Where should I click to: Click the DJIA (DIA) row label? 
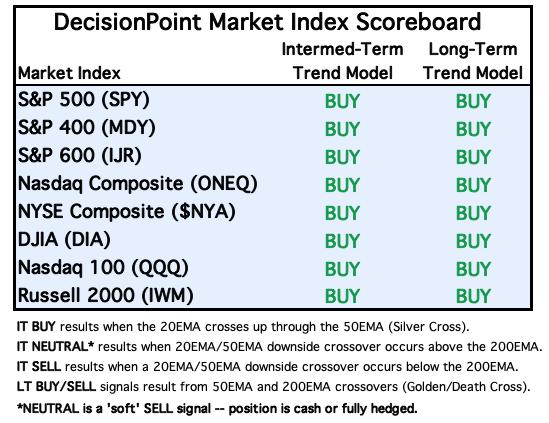tap(64, 240)
